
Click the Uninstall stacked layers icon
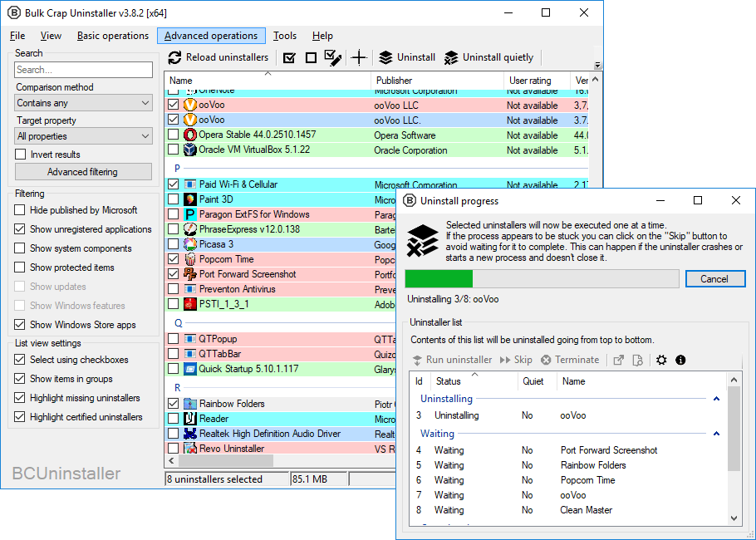pyautogui.click(x=385, y=58)
